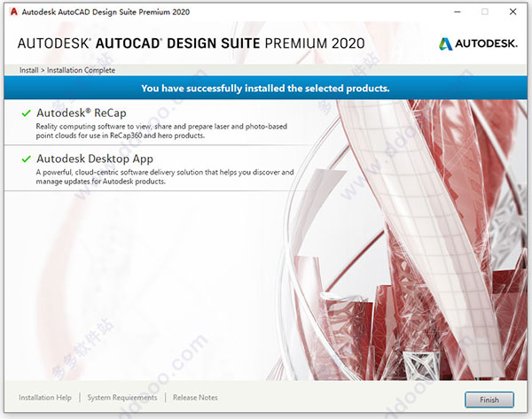The width and height of the screenshot is (532, 419).
Task: Click the green checkmark beside Autodesk ReCap
Action: [x=26, y=113]
